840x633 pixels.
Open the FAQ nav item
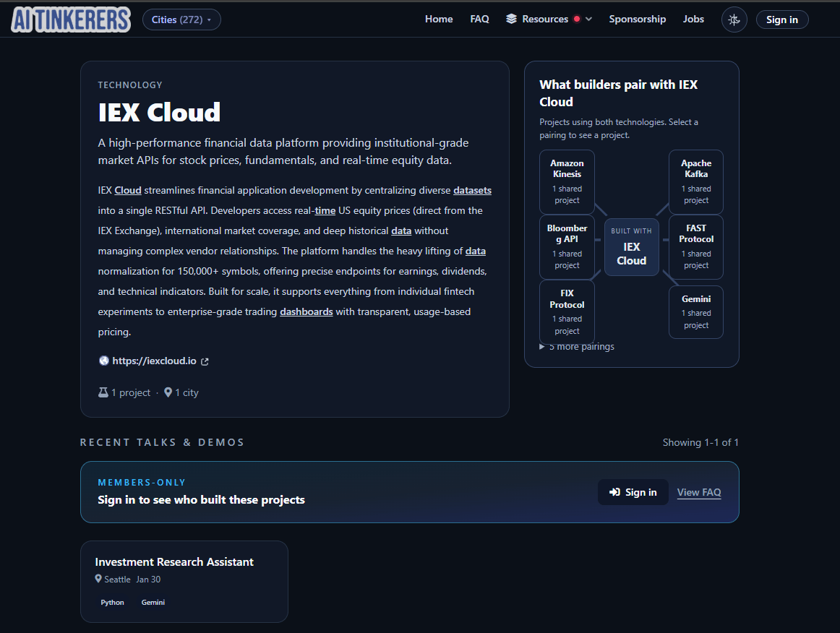pyautogui.click(x=479, y=20)
